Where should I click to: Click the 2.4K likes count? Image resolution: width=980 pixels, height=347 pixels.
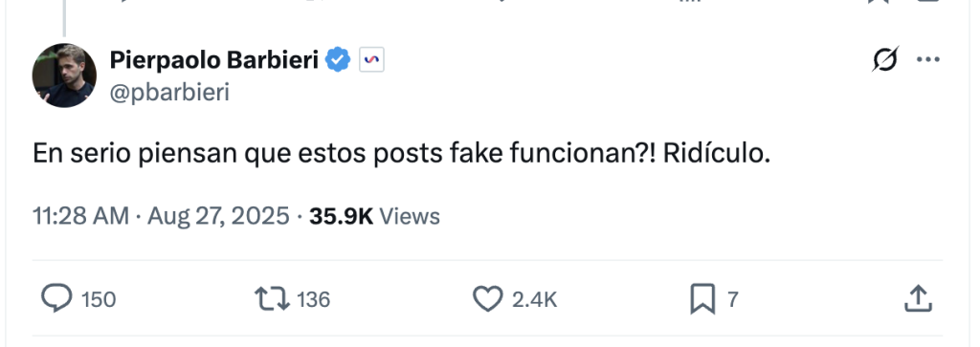[x=534, y=299]
